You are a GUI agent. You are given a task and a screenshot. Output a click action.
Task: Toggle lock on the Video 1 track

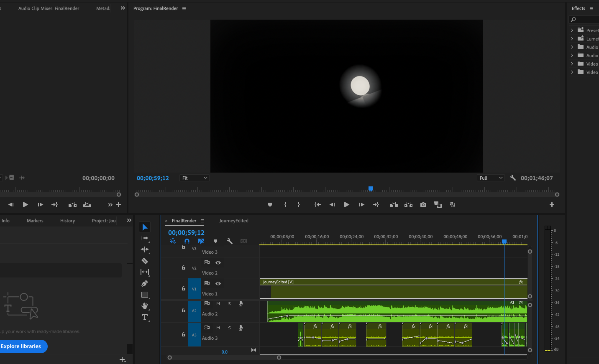183,288
